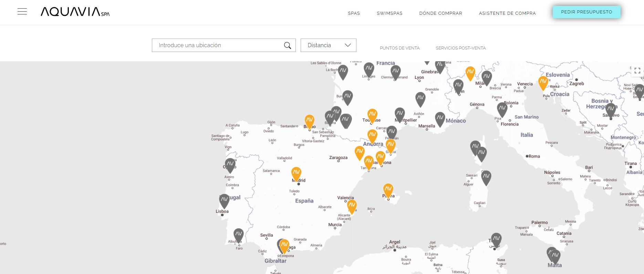Screen dimensions: 644x274
Task: Click the Nápoles map label
Action: [552, 172]
